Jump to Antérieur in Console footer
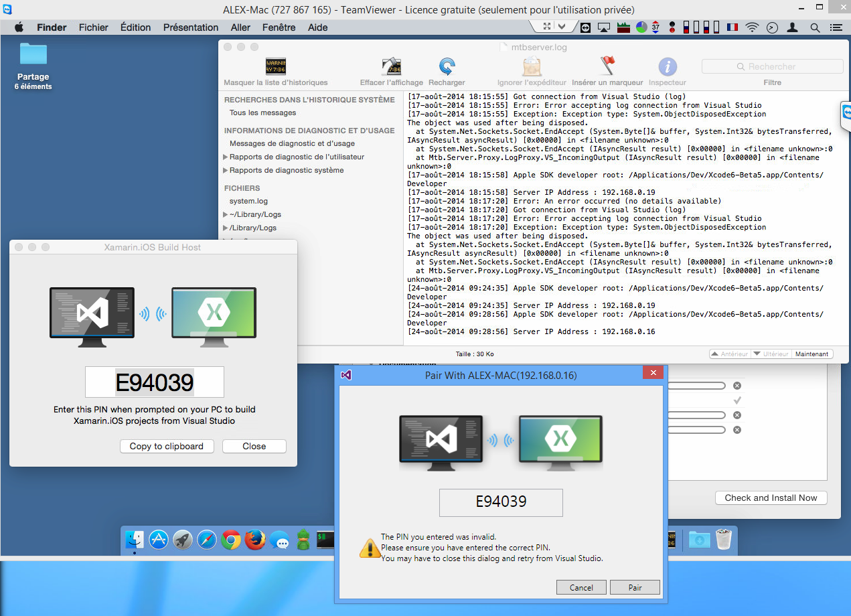The image size is (851, 616). [x=729, y=354]
